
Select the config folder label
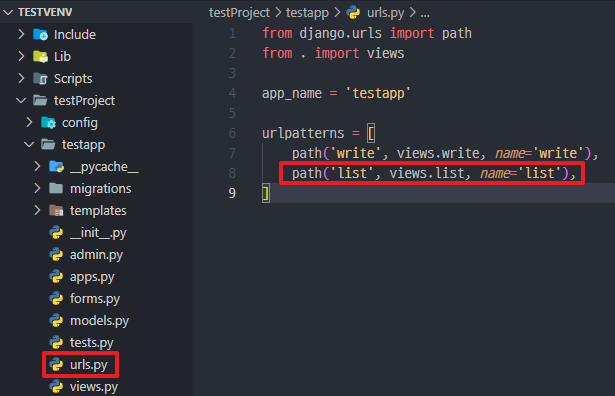[x=80, y=123]
